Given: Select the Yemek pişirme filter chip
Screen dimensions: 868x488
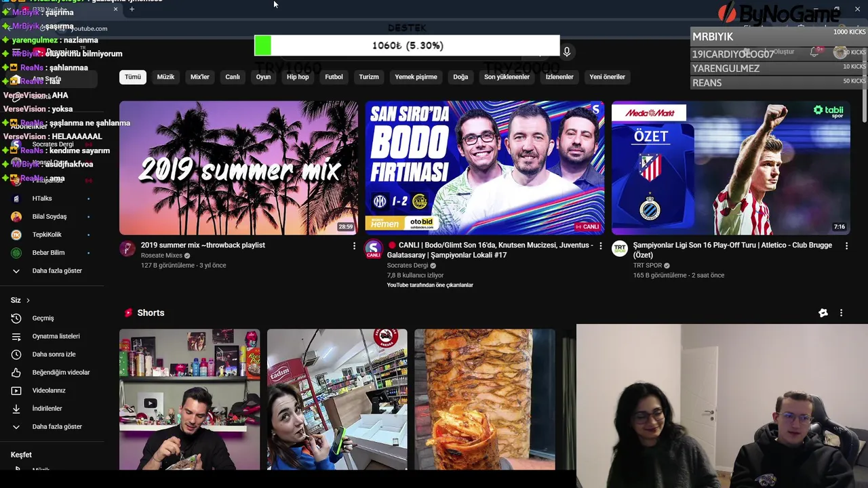Looking at the screenshot, I should point(416,77).
